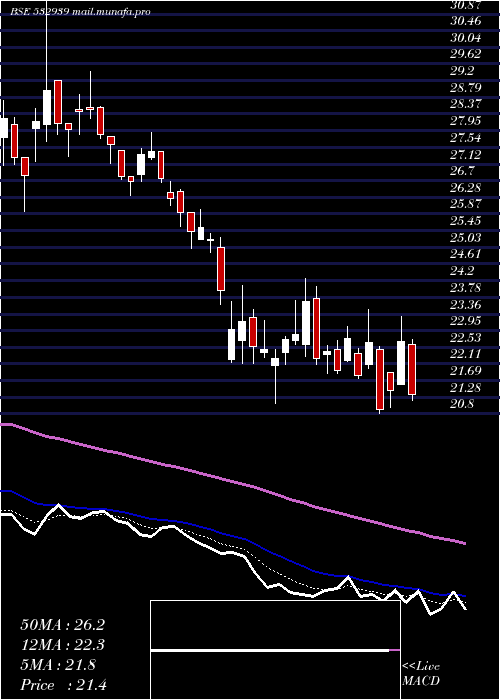Click the 5MA : 21.8 readout
The image size is (500, 700).
click(x=58, y=665)
